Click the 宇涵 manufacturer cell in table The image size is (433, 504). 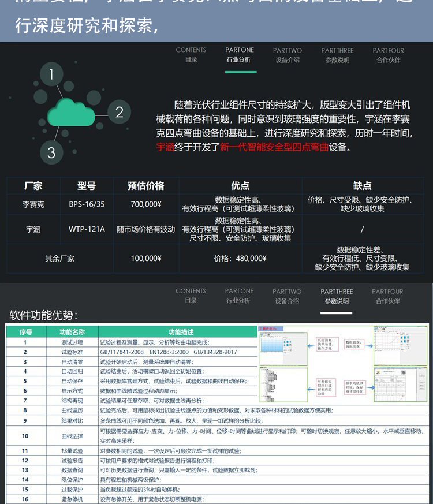click(33, 229)
